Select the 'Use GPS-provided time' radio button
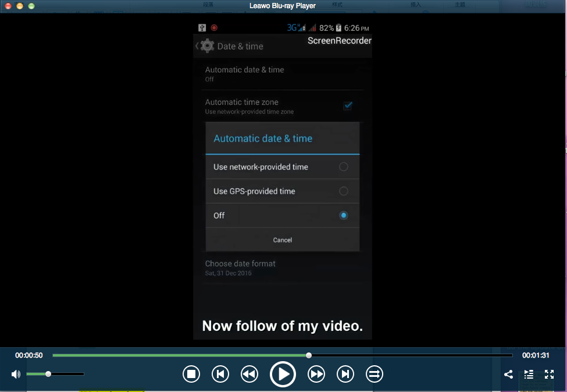Image resolution: width=567 pixels, height=392 pixels. click(344, 191)
